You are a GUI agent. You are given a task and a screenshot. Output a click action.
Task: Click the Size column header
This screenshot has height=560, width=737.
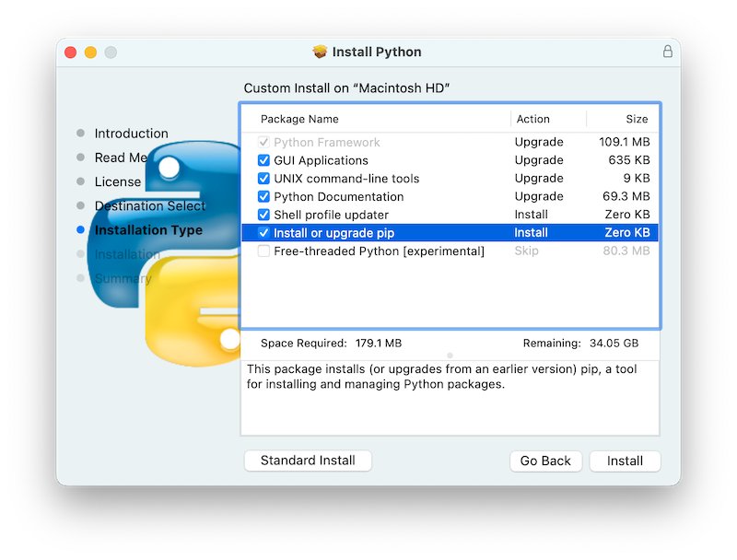click(637, 119)
